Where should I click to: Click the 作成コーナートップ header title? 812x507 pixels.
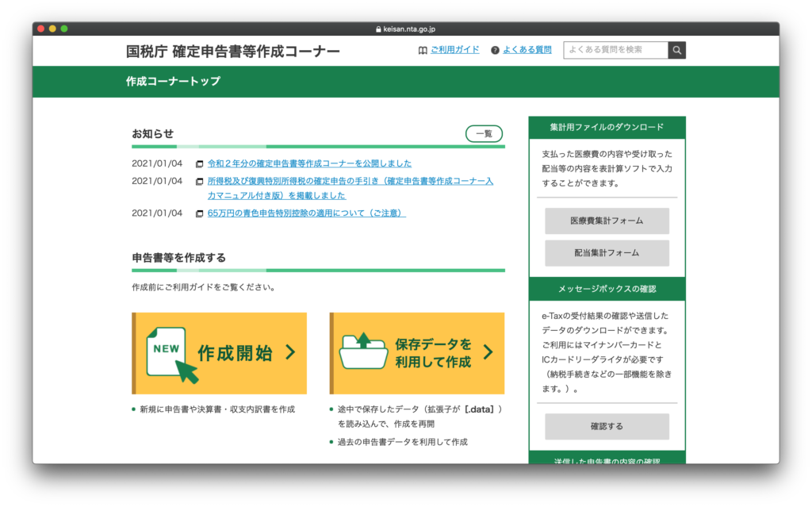[173, 82]
